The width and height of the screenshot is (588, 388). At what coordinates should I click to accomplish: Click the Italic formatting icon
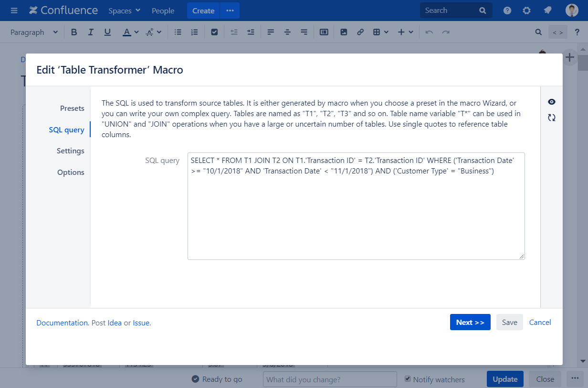[x=91, y=32]
